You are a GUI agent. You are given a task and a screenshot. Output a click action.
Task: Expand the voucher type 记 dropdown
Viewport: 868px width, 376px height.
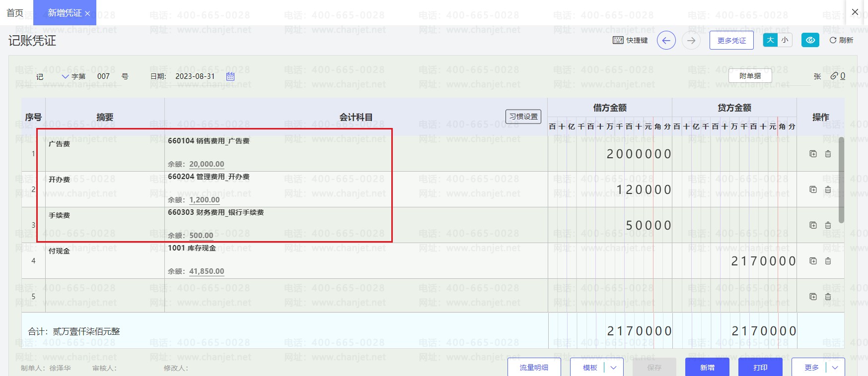point(65,76)
